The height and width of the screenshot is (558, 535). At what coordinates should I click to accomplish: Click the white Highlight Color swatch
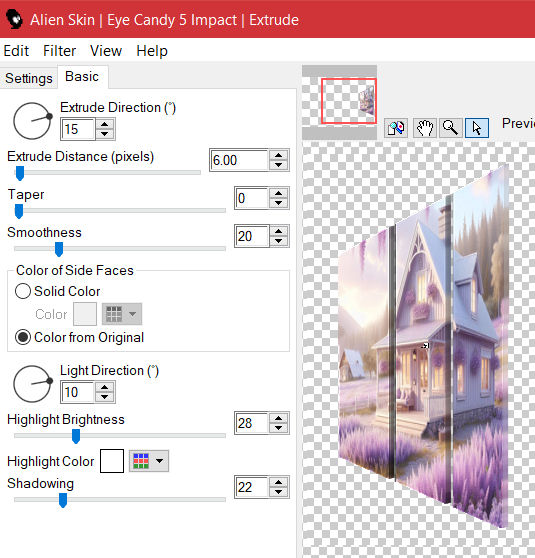[x=112, y=461]
